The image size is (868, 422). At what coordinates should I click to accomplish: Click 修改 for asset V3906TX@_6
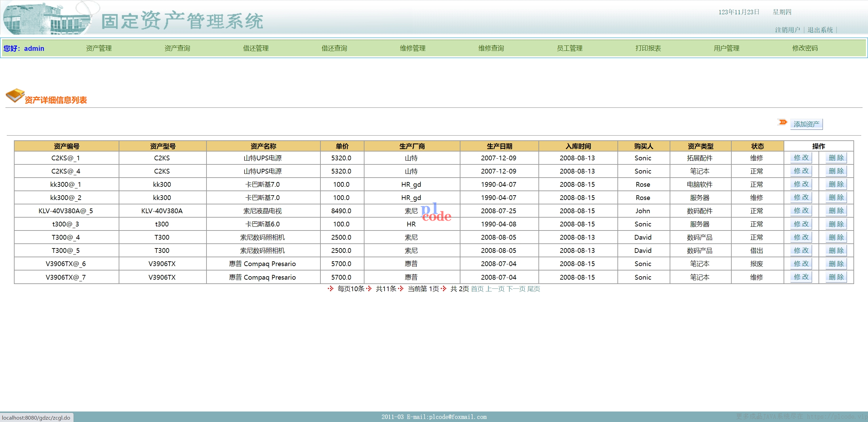pos(801,264)
